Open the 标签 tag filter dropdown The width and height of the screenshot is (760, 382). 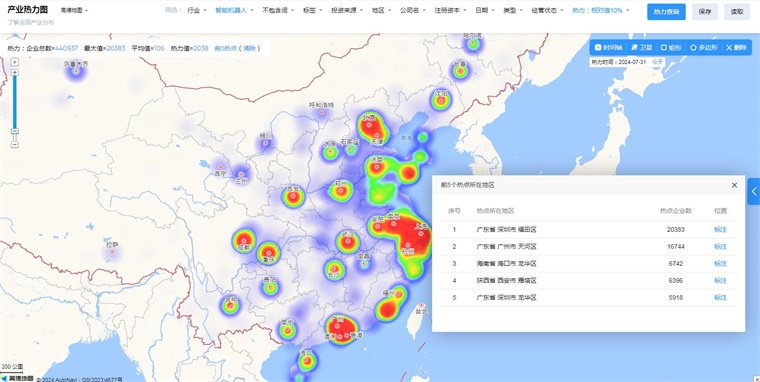312,10
